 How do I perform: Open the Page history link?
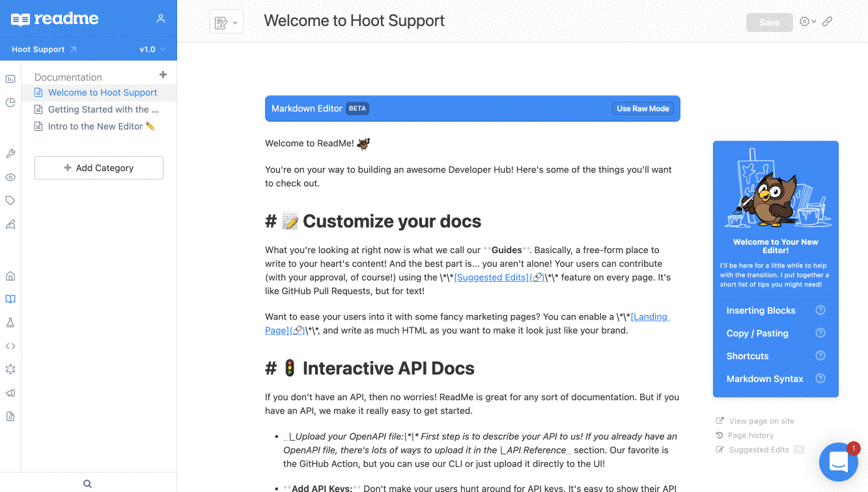pyautogui.click(x=745, y=435)
